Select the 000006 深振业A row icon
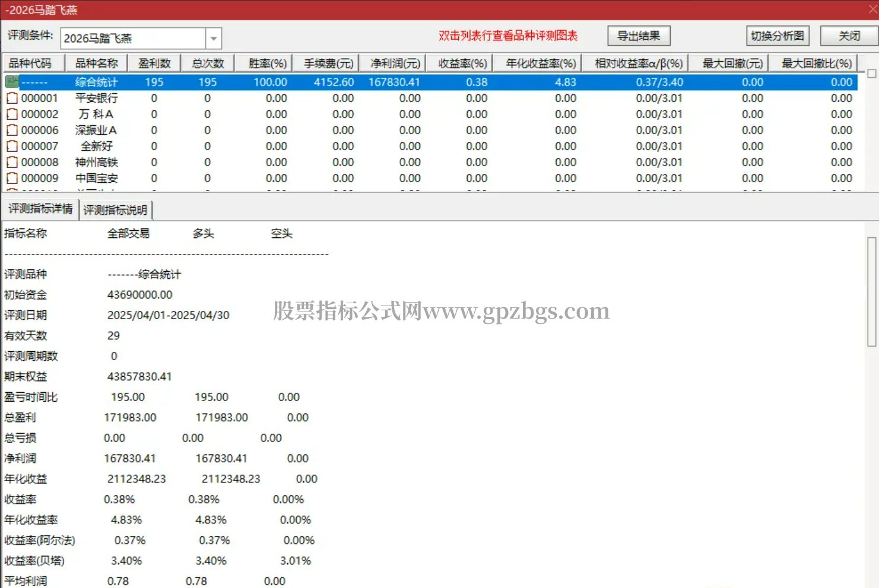This screenshot has height=588, width=879. (12, 131)
